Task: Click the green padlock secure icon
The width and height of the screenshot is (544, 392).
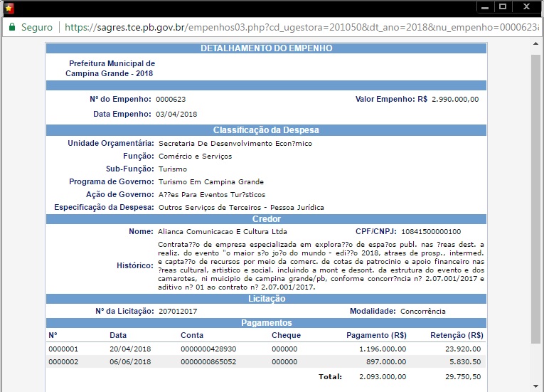Action: [x=12, y=27]
